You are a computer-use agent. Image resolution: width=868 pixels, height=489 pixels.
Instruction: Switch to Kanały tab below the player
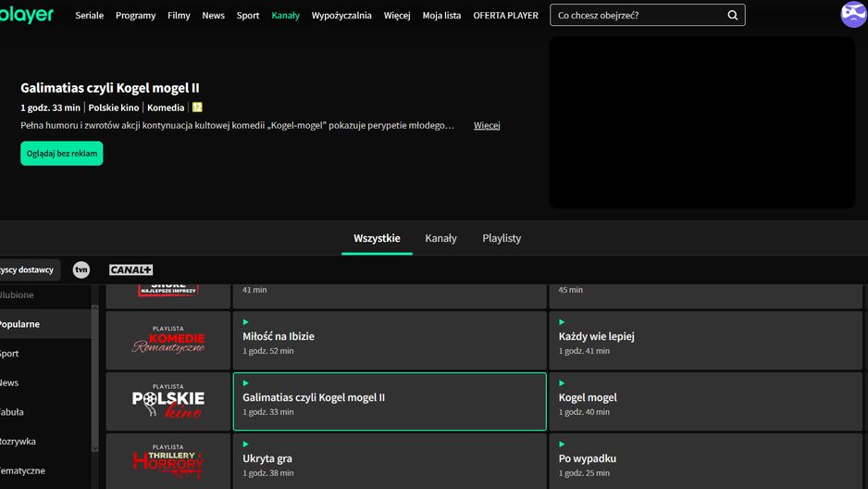tap(440, 238)
